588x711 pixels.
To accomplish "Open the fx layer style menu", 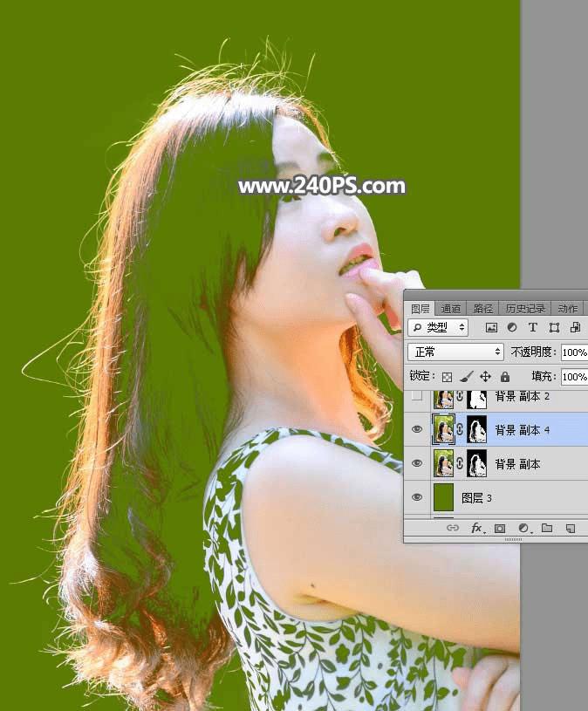I will click(x=476, y=529).
